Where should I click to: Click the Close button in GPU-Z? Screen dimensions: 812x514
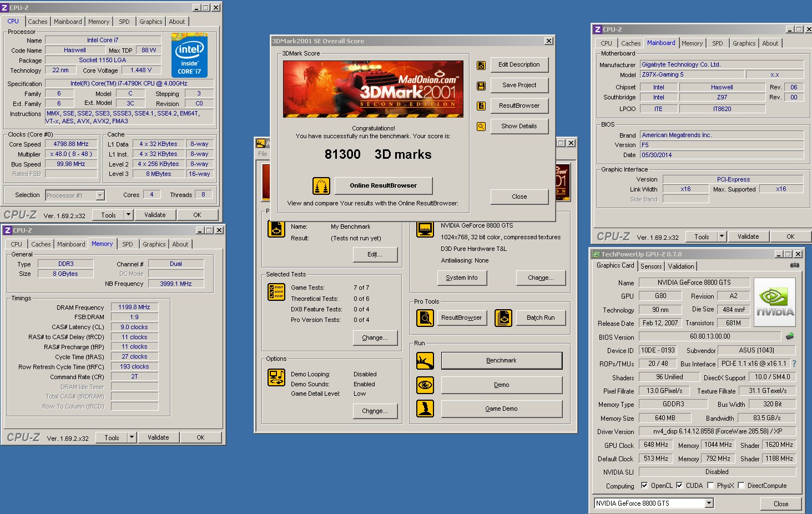[x=781, y=504]
